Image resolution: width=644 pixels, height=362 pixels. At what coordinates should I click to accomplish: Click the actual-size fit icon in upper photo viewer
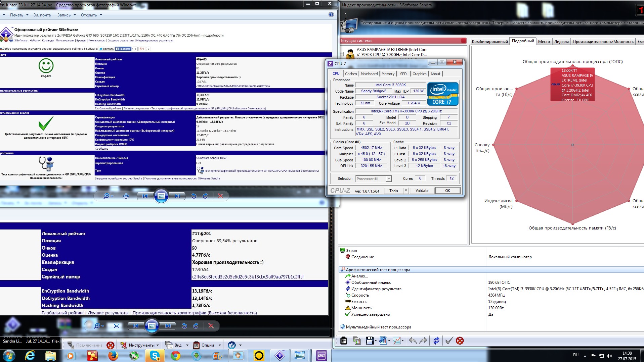click(126, 196)
